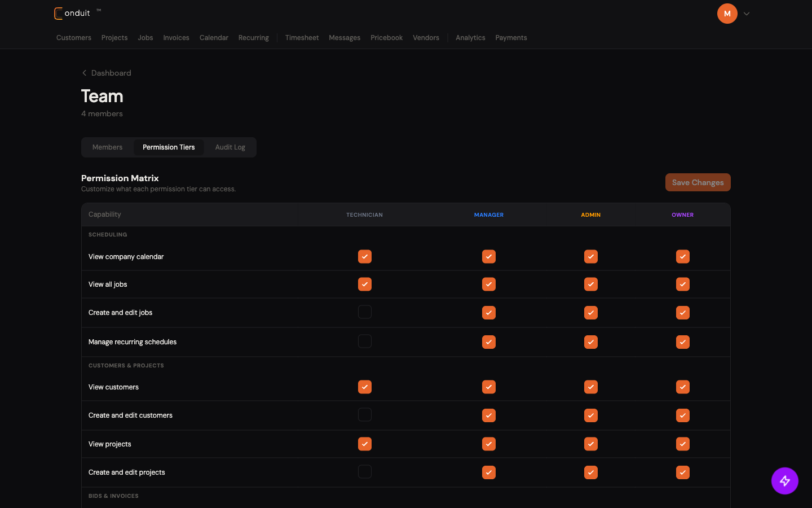This screenshot has height=508, width=812.
Task: Open the purple lightning quick-action button
Action: point(784,481)
